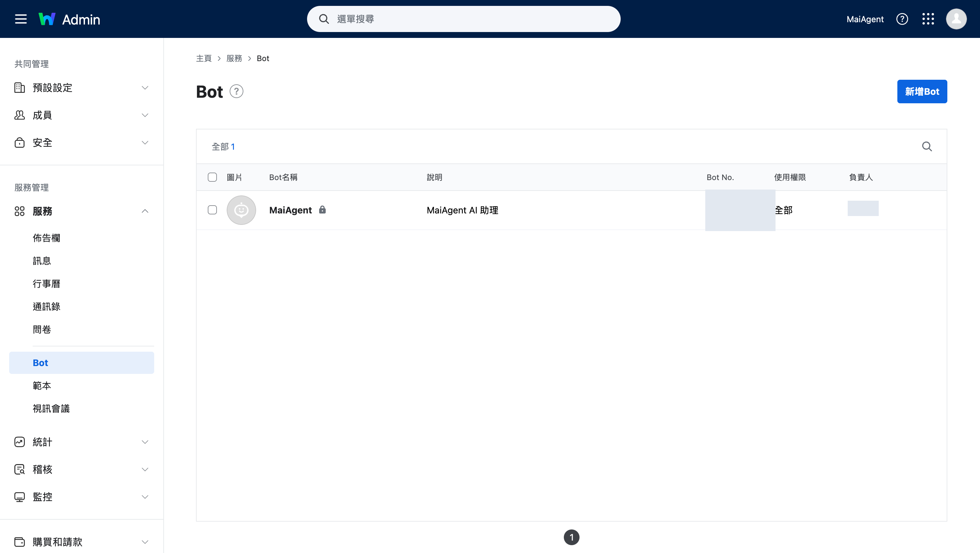Toggle the select-all checkbox in table header
The image size is (980, 553).
click(212, 177)
